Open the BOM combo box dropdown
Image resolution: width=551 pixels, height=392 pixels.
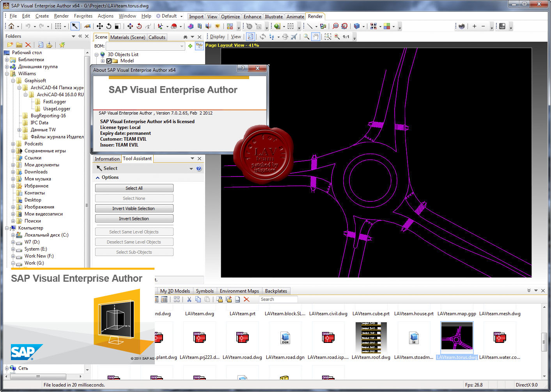(182, 46)
